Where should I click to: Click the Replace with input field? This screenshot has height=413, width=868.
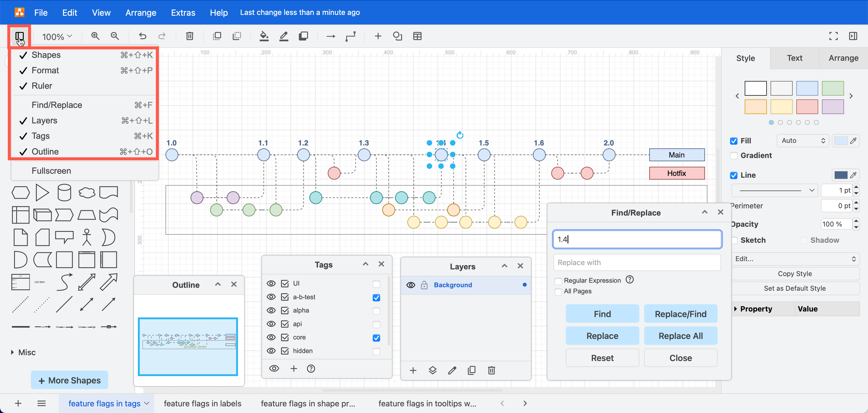637,262
